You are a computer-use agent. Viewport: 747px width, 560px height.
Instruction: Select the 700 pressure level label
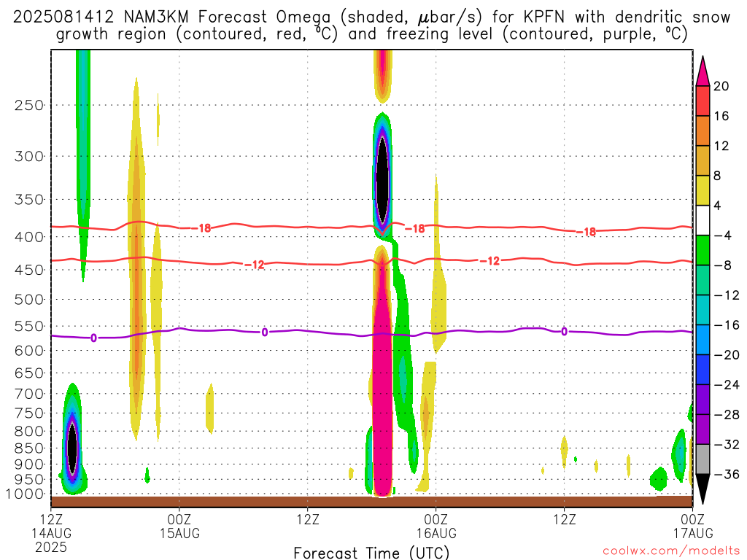point(29,394)
